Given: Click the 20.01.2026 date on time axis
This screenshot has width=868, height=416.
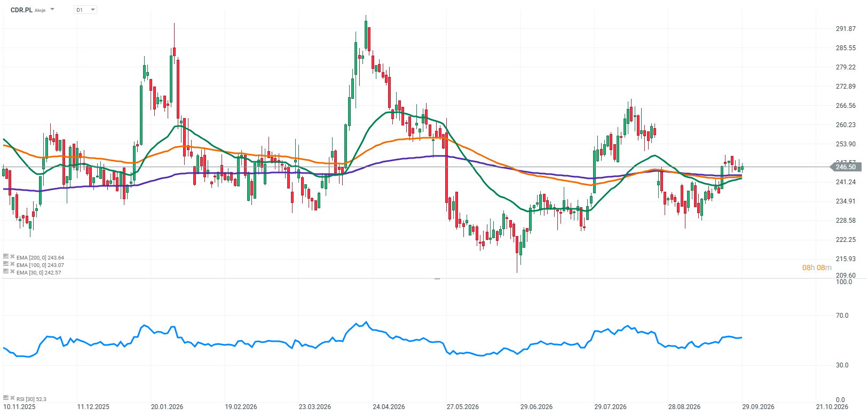Looking at the screenshot, I should pyautogui.click(x=167, y=407).
